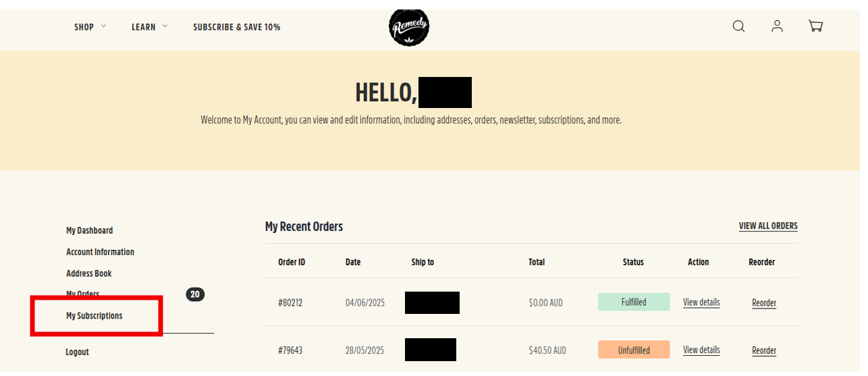Open Subscribe & Save 10% page
Image resolution: width=868 pixels, height=376 pixels.
(x=237, y=27)
